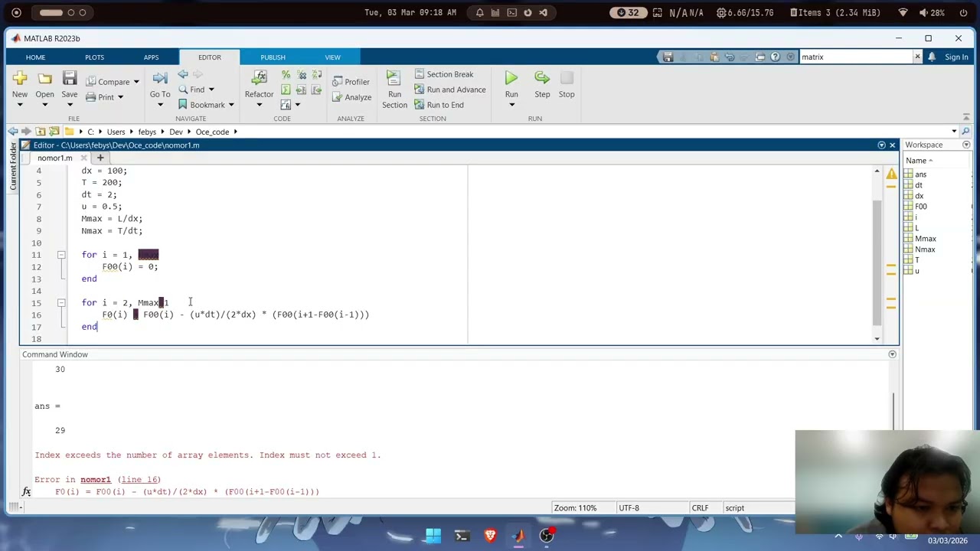Open the Find dropdown menu
The height and width of the screenshot is (551, 980).
click(211, 90)
